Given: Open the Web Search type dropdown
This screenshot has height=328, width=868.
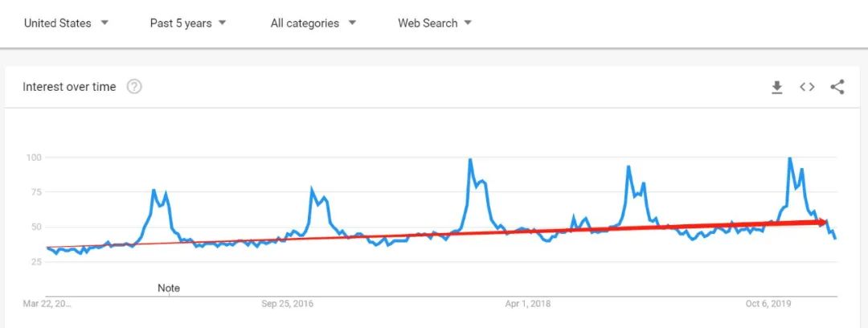Looking at the screenshot, I should point(435,23).
